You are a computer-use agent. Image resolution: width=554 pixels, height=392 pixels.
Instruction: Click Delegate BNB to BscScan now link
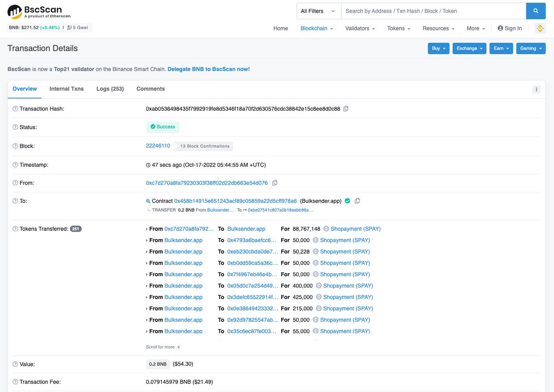(x=209, y=69)
